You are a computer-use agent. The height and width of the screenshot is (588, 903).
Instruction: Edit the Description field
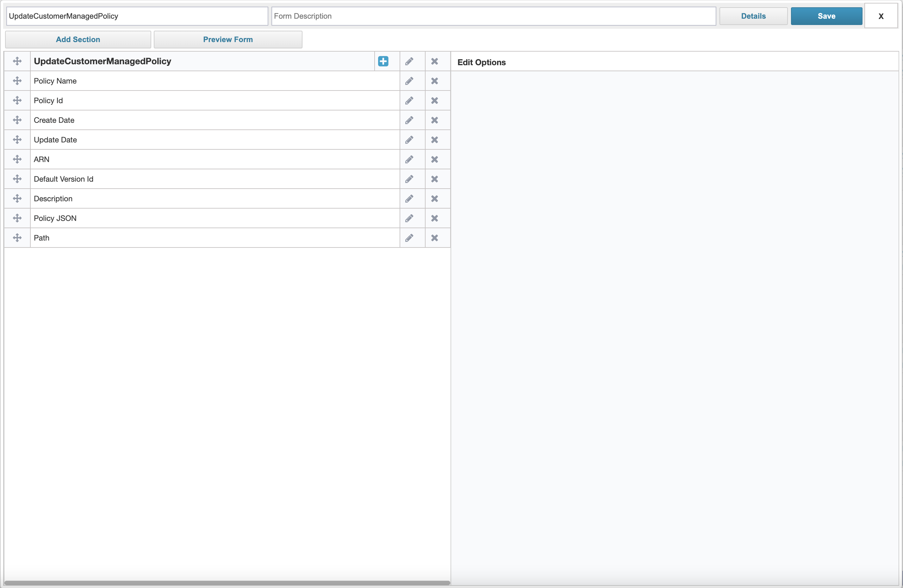[409, 198]
